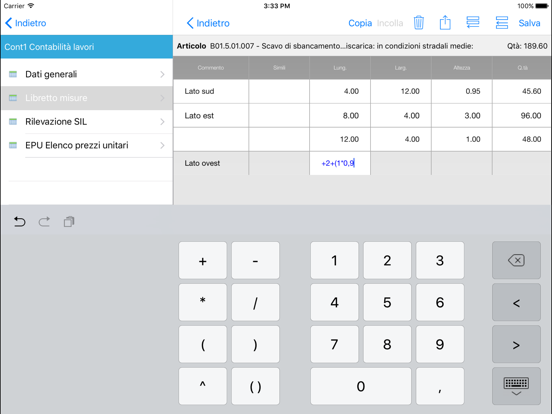Screen dimensions: 552x414
Task: Tap the number 2 key
Action: [x=387, y=261]
